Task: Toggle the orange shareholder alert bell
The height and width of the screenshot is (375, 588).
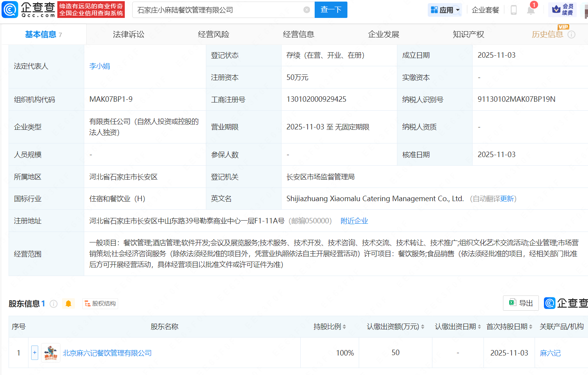Action: pyautogui.click(x=69, y=304)
